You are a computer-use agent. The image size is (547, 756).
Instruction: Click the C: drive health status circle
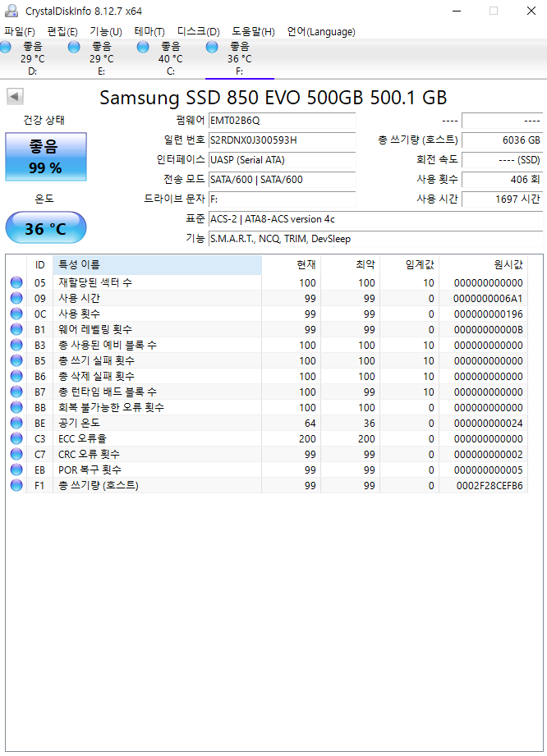point(143,47)
